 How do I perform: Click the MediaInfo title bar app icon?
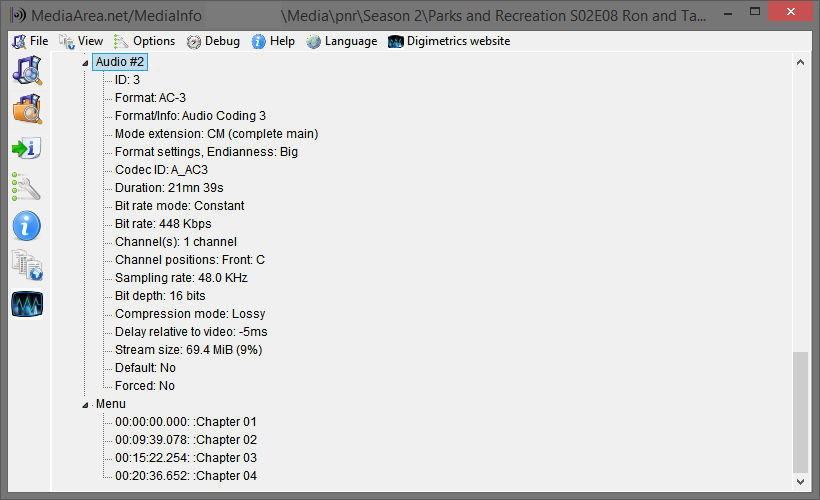point(16,16)
